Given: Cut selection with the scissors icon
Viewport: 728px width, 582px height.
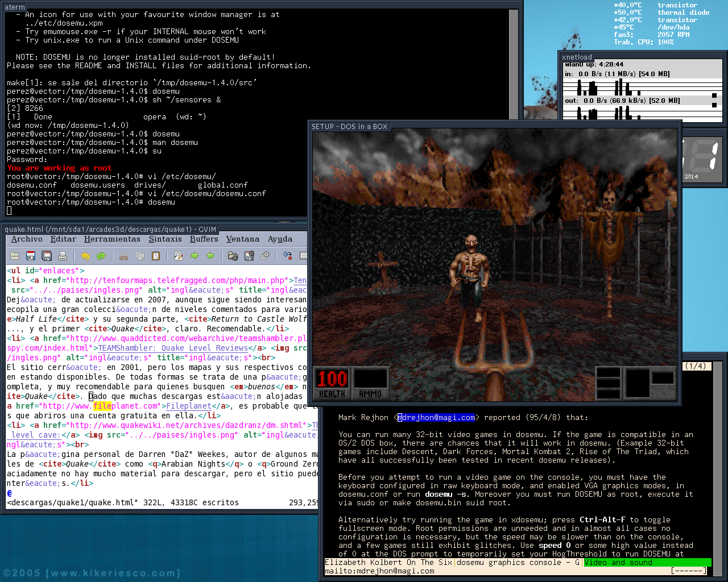Looking at the screenshot, I should tap(124, 256).
